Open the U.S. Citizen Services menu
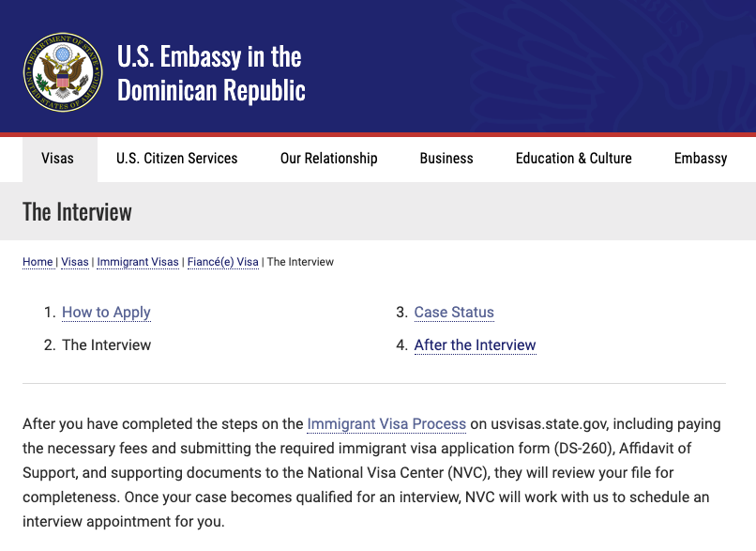This screenshot has height=551, width=756. click(x=177, y=159)
